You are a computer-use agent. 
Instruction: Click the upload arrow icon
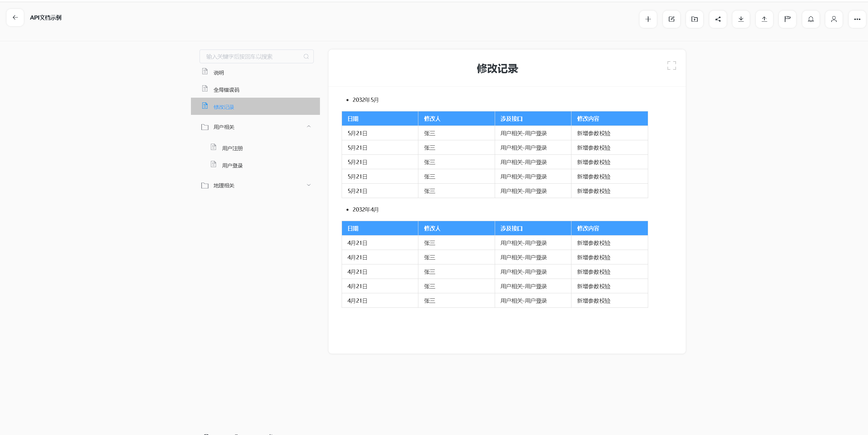point(764,19)
